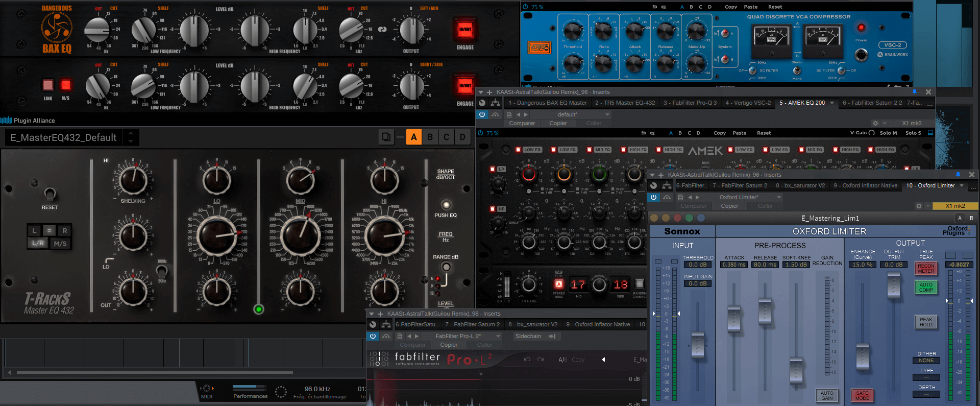Open the E_MasterEQ432_Default preset selector

tap(71, 137)
